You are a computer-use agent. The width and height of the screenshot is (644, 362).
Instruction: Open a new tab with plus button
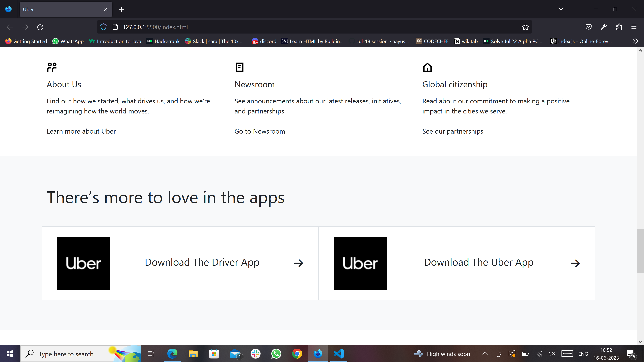coord(121,9)
